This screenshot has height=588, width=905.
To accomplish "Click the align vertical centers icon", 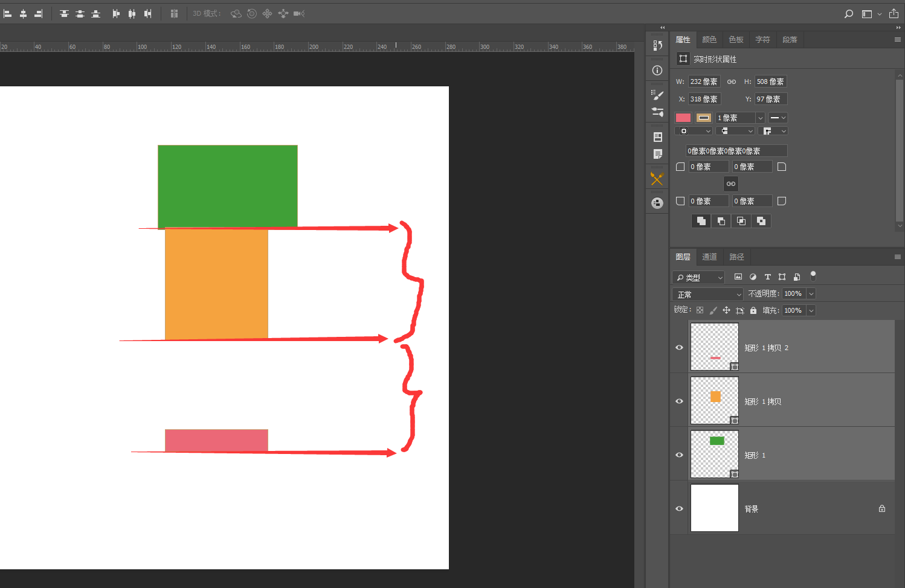I will [x=80, y=13].
